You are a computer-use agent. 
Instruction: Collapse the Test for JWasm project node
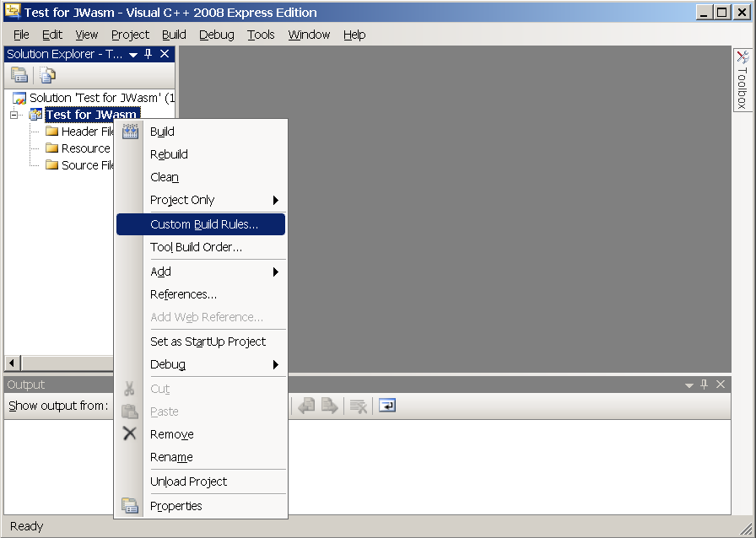14,115
